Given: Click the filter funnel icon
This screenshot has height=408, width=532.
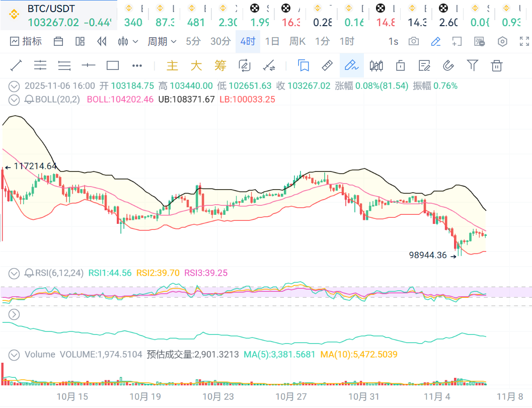Looking at the screenshot, I should [472, 65].
